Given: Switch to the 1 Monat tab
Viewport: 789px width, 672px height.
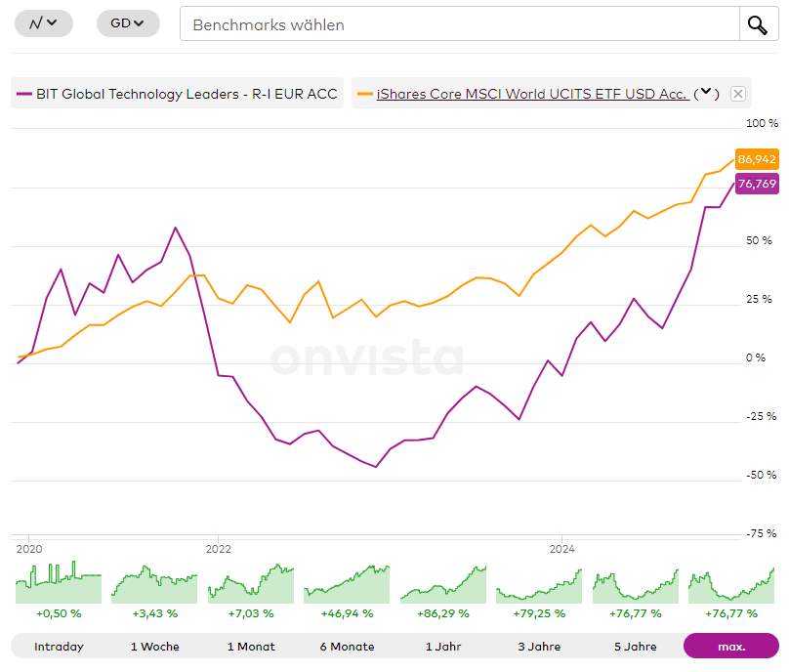Looking at the screenshot, I should pos(251,647).
